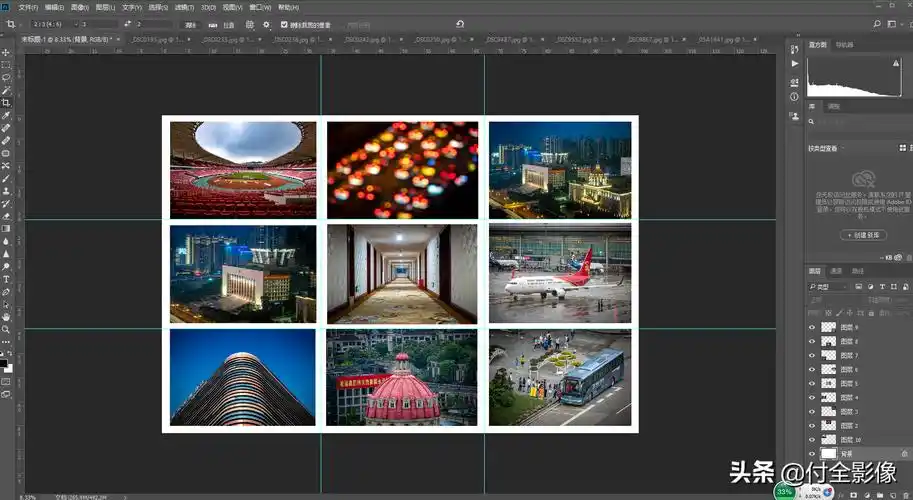
Task: Select the Crop tool in the toolbar
Action: pyautogui.click(x=6, y=103)
